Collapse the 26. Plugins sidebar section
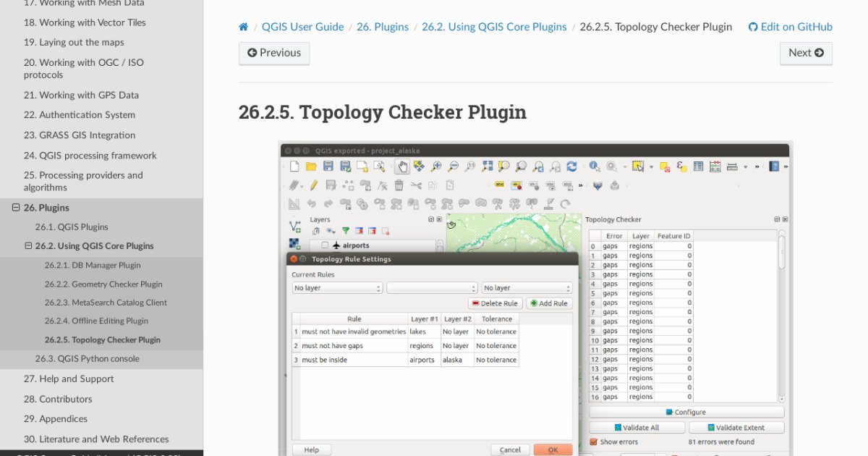Image resolution: width=868 pixels, height=456 pixels. (16, 208)
